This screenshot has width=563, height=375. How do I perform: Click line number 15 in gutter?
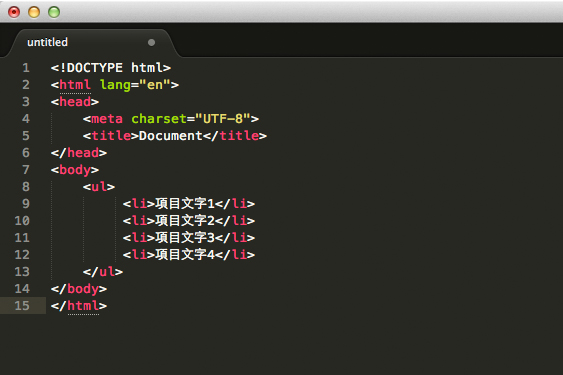(22, 305)
